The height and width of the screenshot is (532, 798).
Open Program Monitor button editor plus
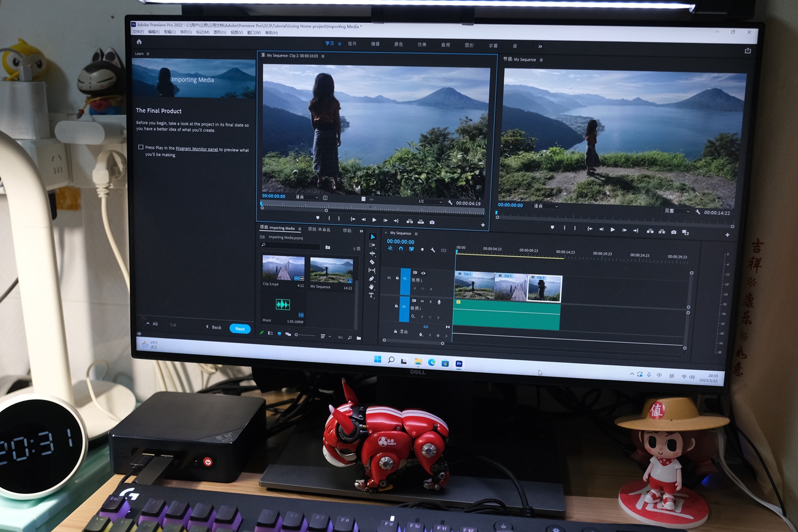[x=728, y=235]
